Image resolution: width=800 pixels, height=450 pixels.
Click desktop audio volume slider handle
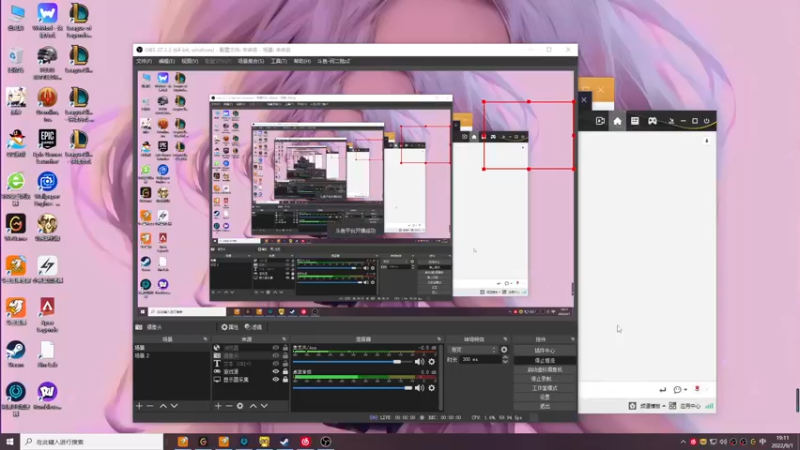pos(408,388)
